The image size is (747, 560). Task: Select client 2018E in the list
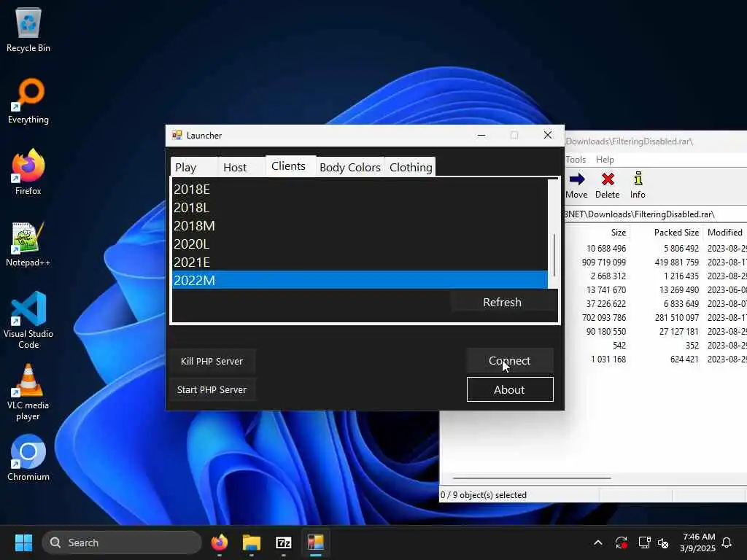(360, 190)
